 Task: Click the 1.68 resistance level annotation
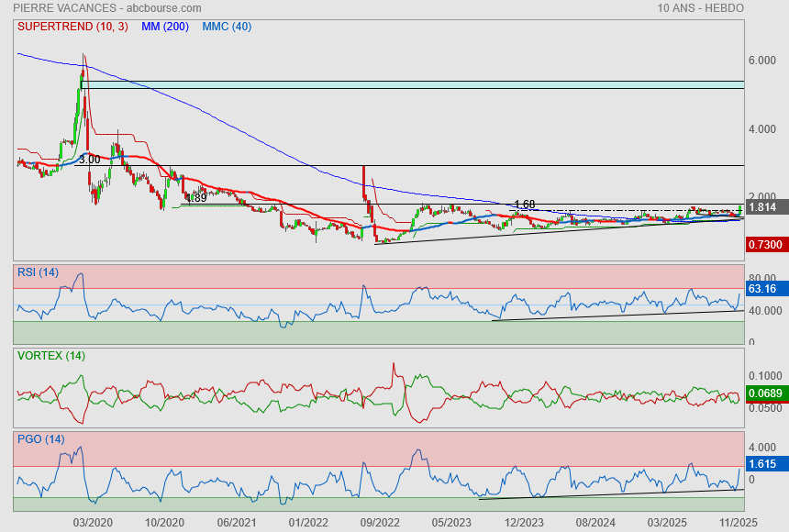click(524, 204)
